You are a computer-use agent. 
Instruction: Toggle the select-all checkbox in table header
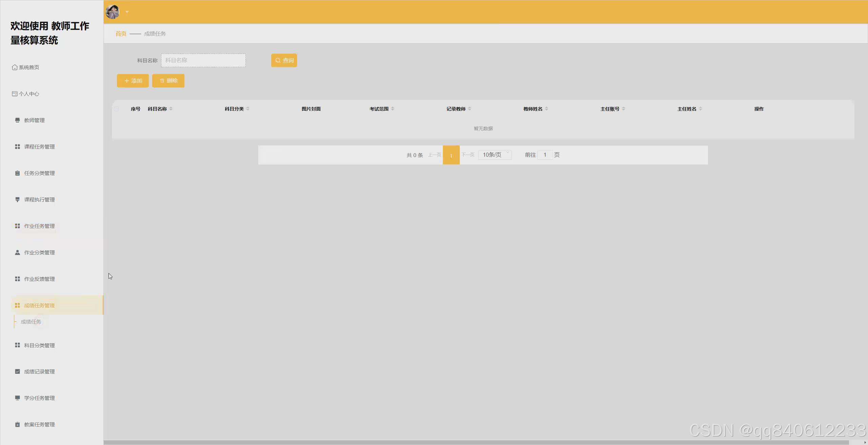pyautogui.click(x=116, y=109)
